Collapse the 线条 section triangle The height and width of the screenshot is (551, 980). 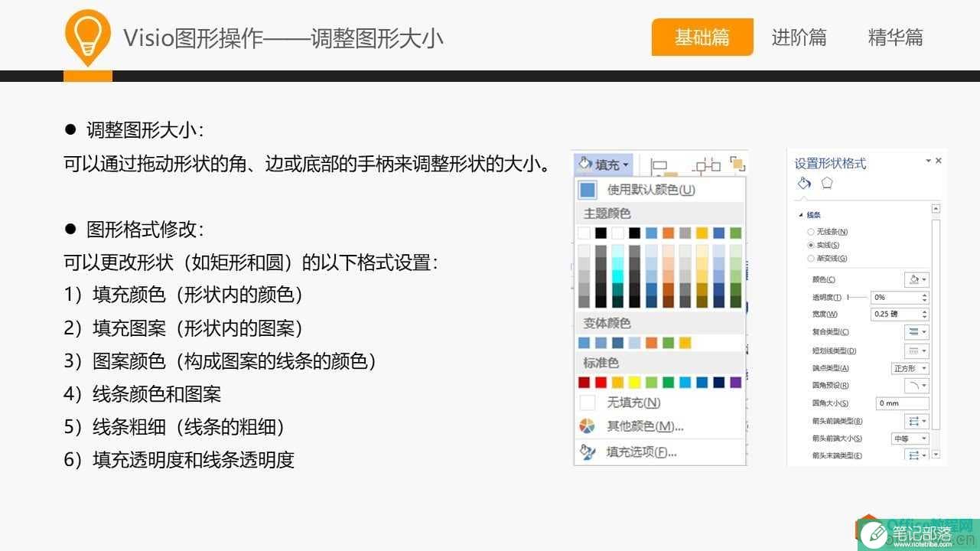(x=801, y=215)
